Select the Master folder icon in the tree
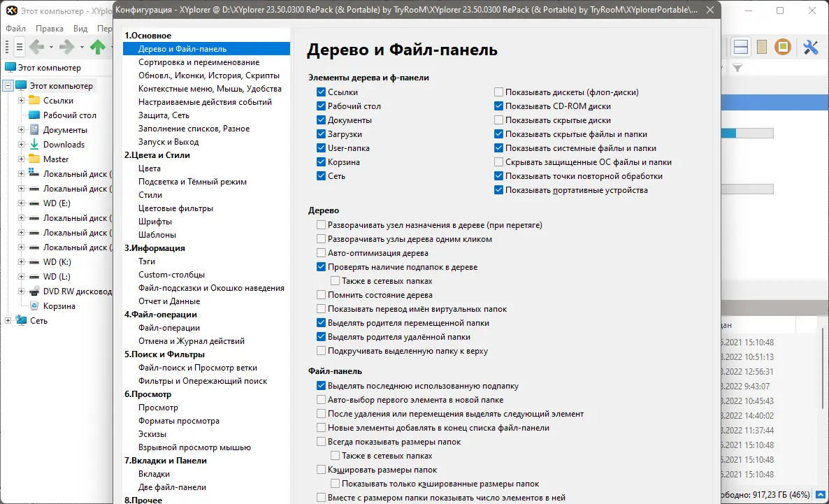 [34, 159]
